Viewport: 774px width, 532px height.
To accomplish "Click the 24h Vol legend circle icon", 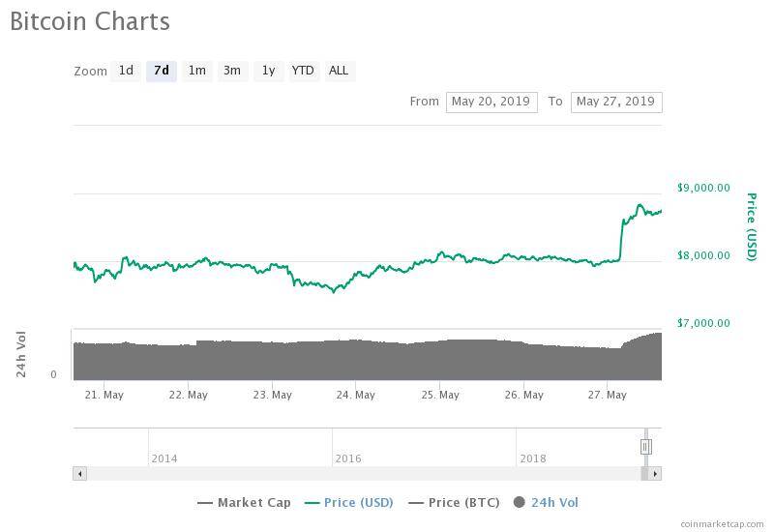I will click(520, 502).
